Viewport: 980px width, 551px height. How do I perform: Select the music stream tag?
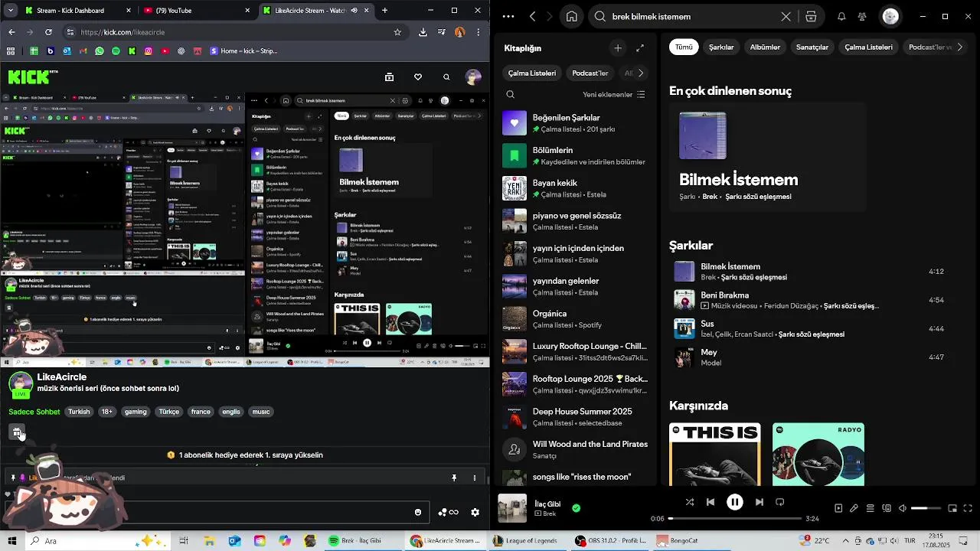(x=261, y=412)
